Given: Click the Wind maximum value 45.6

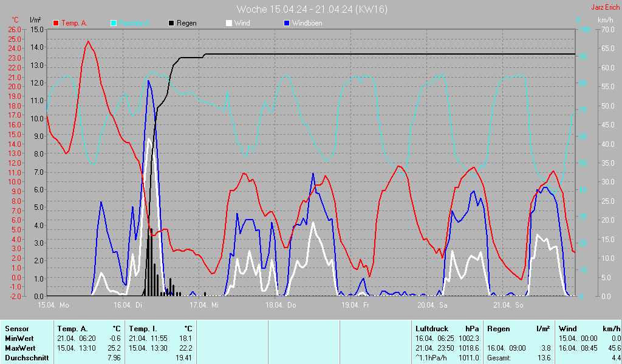Looking at the screenshot, I should click(x=615, y=348).
